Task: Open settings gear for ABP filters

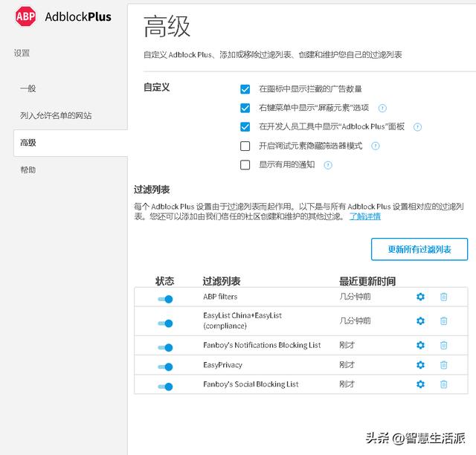Action: (420, 297)
